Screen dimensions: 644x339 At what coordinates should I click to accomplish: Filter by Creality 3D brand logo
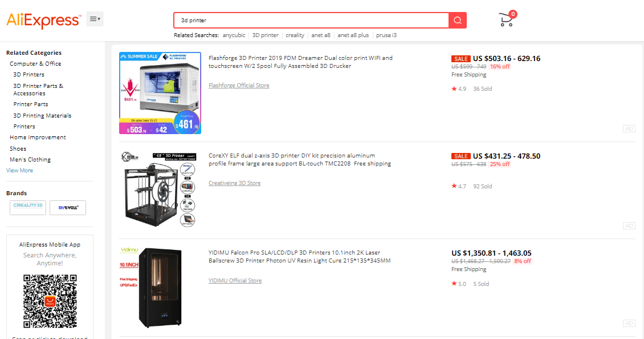(28, 207)
